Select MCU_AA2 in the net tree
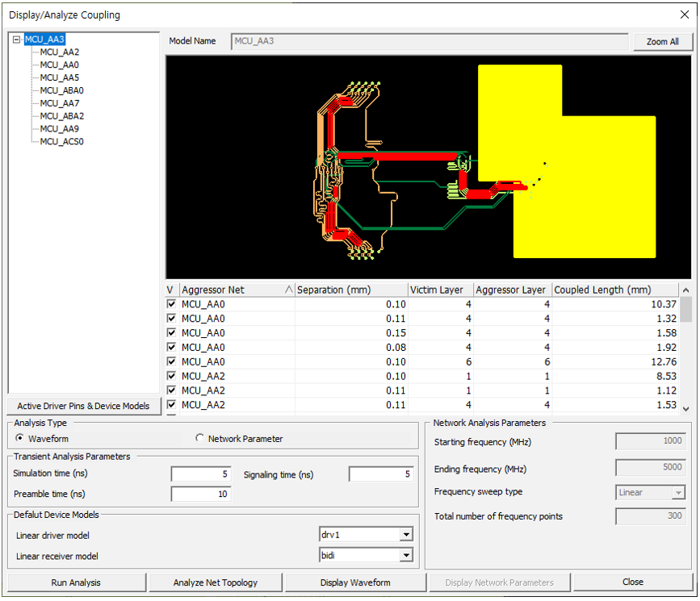Image resolution: width=700 pixels, height=601 pixels. tap(60, 52)
